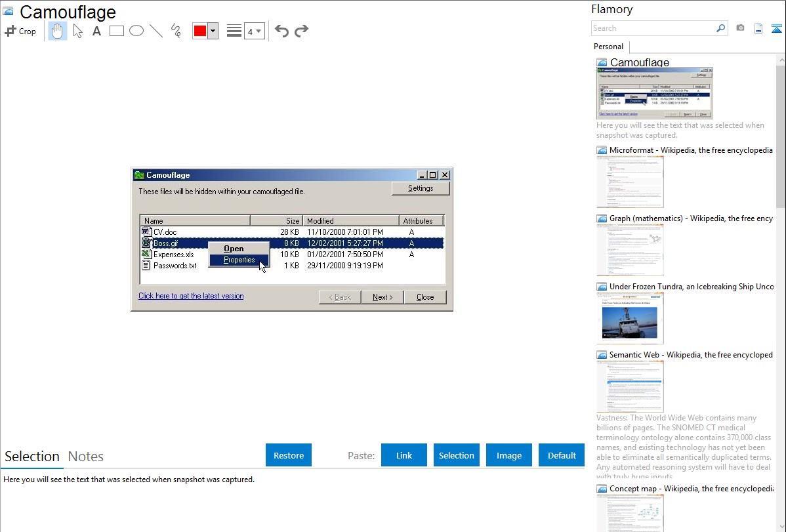
Task: Open Camouflage snapshot thumbnail in sidebar
Action: click(655, 93)
